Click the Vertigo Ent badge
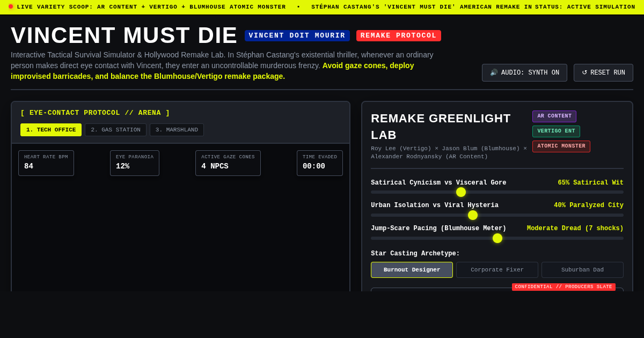644x338 pixels. [x=556, y=131]
